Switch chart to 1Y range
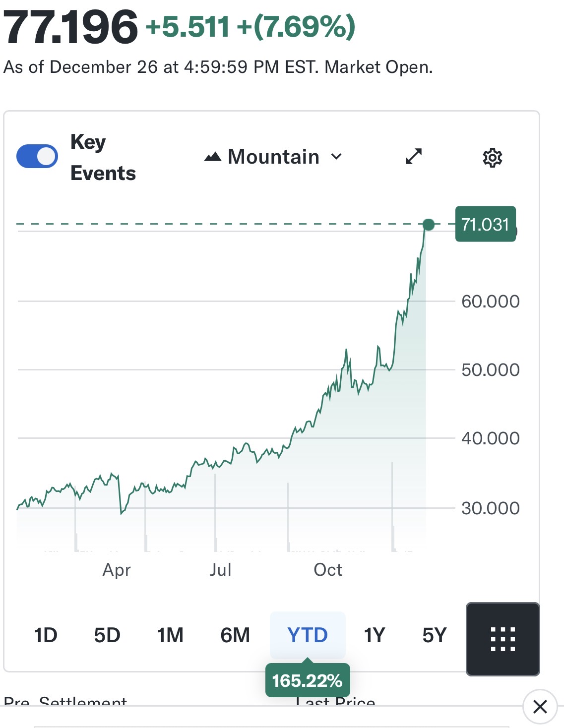This screenshot has width=564, height=728. pos(375,635)
